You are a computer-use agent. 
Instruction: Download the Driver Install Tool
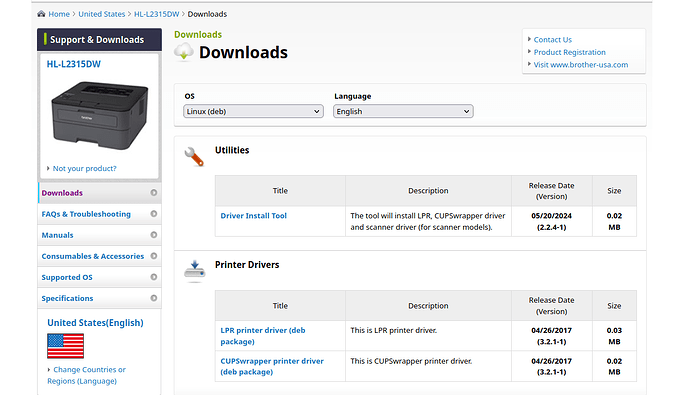tap(253, 216)
